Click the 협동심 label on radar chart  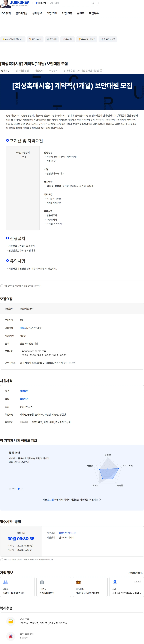click(x=95, y=485)
